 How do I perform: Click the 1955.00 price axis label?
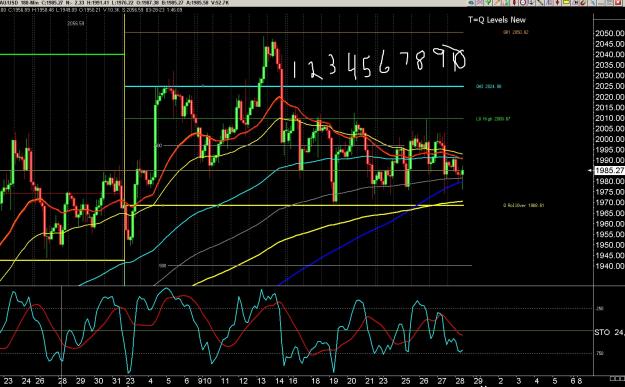point(609,234)
